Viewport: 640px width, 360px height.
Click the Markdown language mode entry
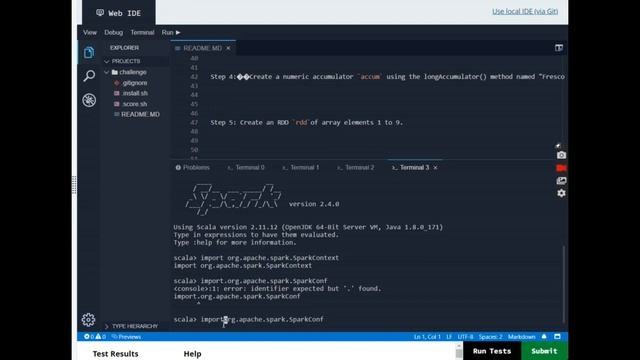point(521,337)
